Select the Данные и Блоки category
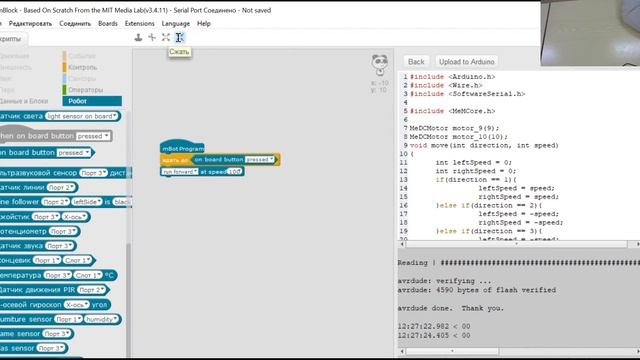Viewport: 640px width, 360px height. tap(24, 101)
